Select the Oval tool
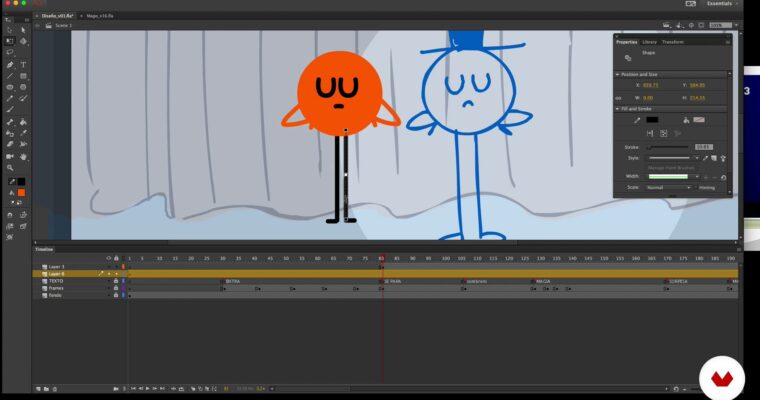760x400 pixels. coord(10,87)
